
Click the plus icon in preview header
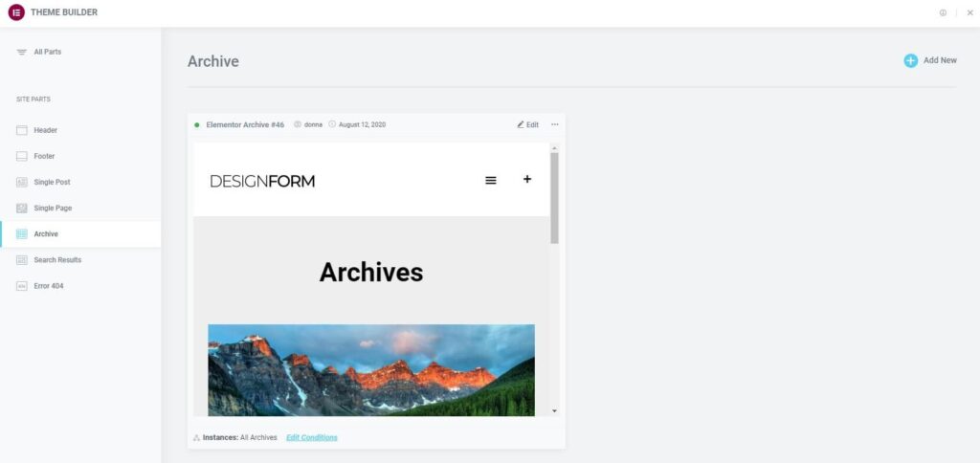(527, 179)
